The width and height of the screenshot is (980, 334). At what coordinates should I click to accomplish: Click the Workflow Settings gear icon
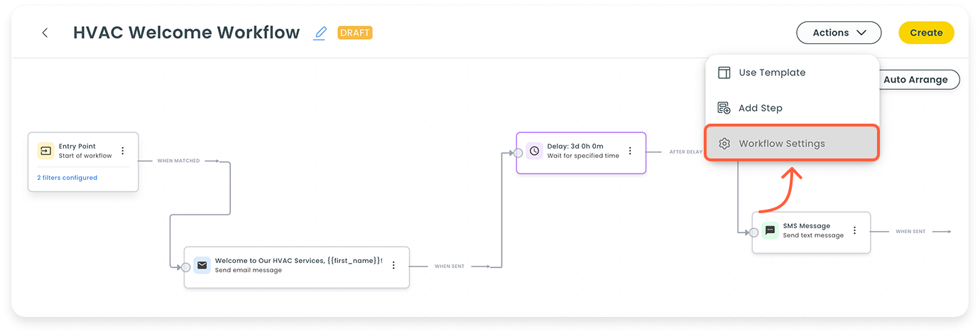pos(724,144)
